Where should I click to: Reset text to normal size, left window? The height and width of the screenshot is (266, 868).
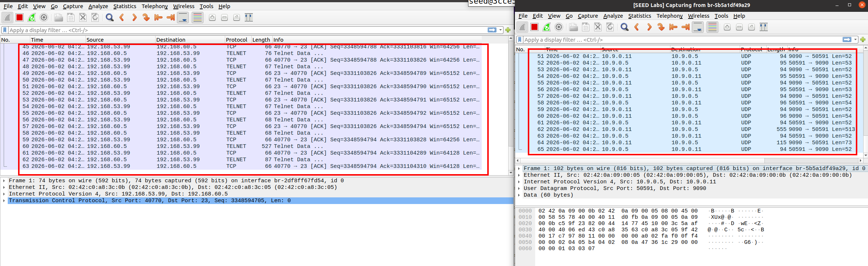(x=237, y=17)
